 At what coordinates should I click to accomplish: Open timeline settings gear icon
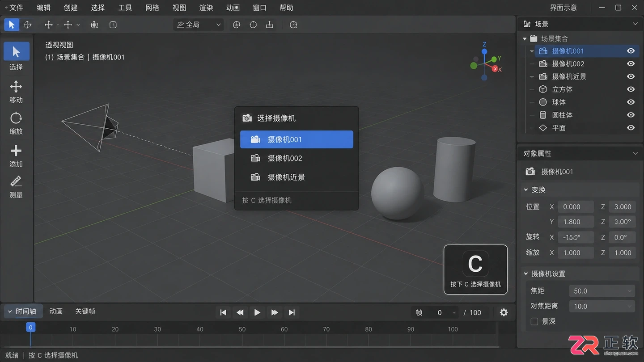point(504,312)
